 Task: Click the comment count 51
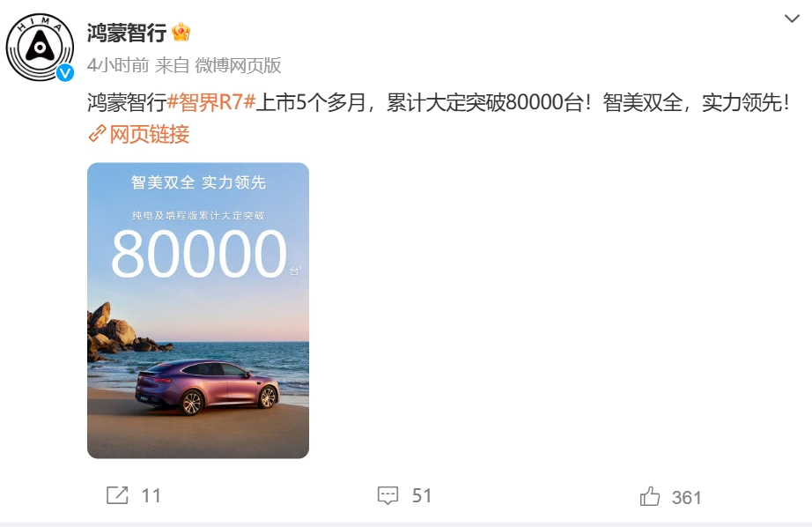coord(422,496)
